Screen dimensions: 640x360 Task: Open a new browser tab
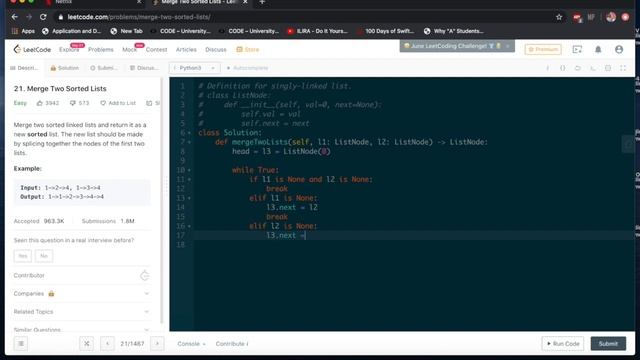point(262,2)
